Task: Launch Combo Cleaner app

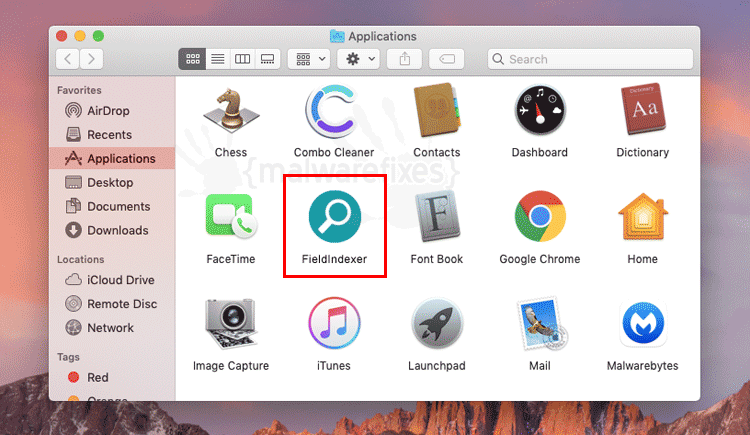Action: coord(333,111)
